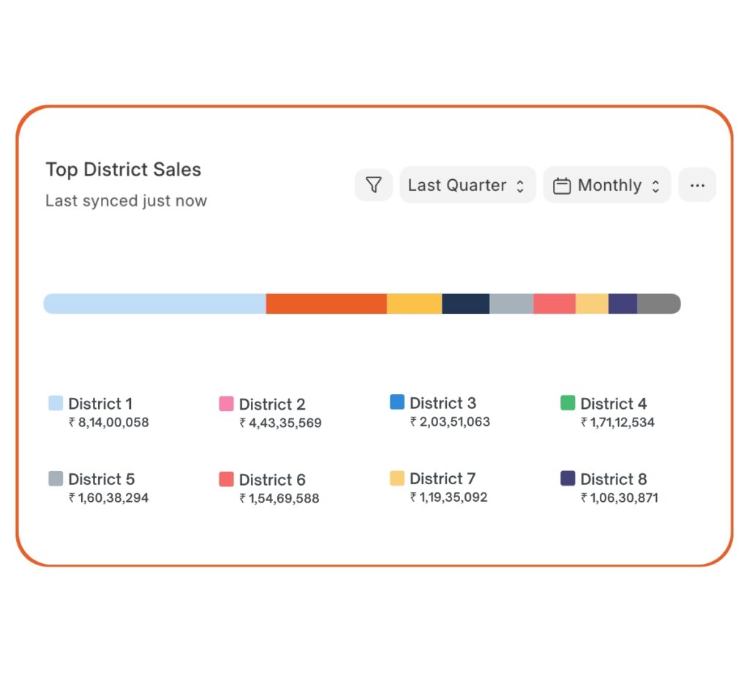Click the District 8 dark purple legend swatch
Viewport: 749px width, 700px height.
point(566,478)
